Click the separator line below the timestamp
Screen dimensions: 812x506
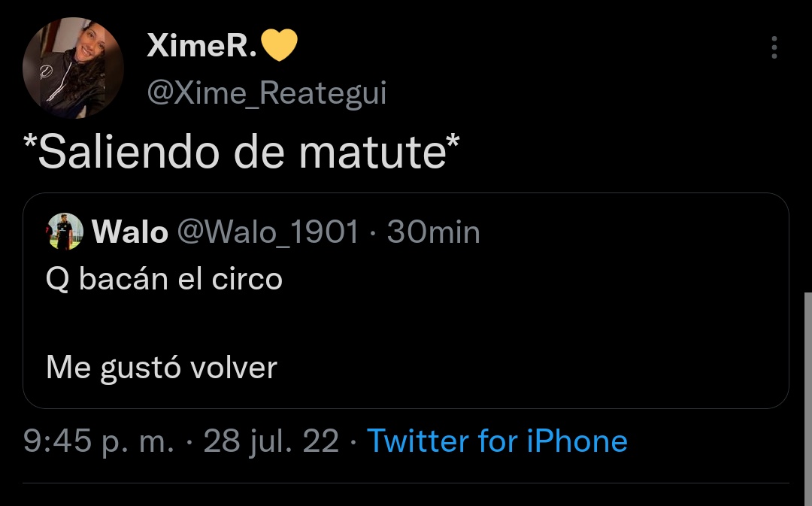coord(406,485)
